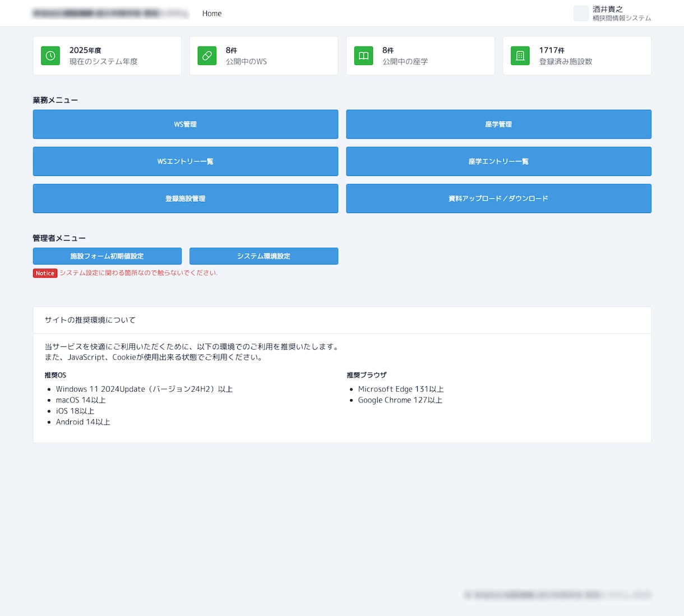Click the サイトの推奨環境について card header
684x616 pixels.
[x=342, y=320]
